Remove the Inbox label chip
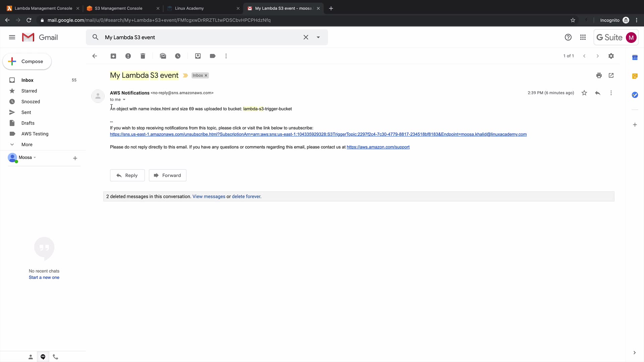 coord(206,75)
